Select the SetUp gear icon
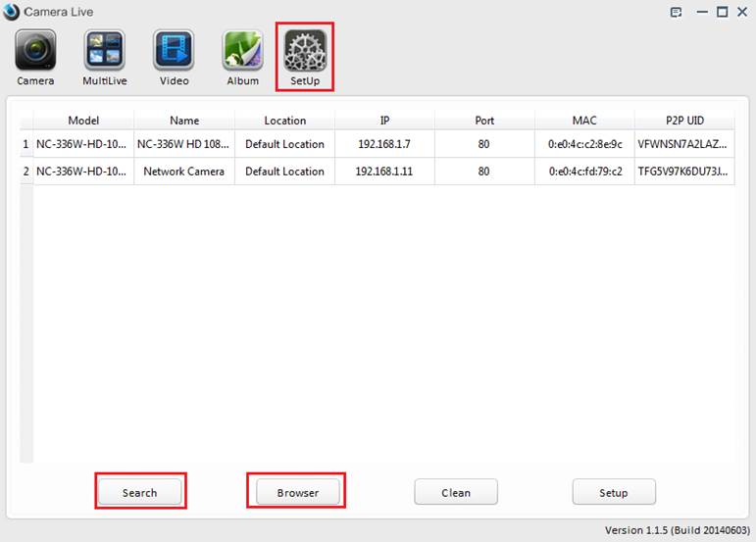The width and height of the screenshot is (756, 542). (305, 50)
